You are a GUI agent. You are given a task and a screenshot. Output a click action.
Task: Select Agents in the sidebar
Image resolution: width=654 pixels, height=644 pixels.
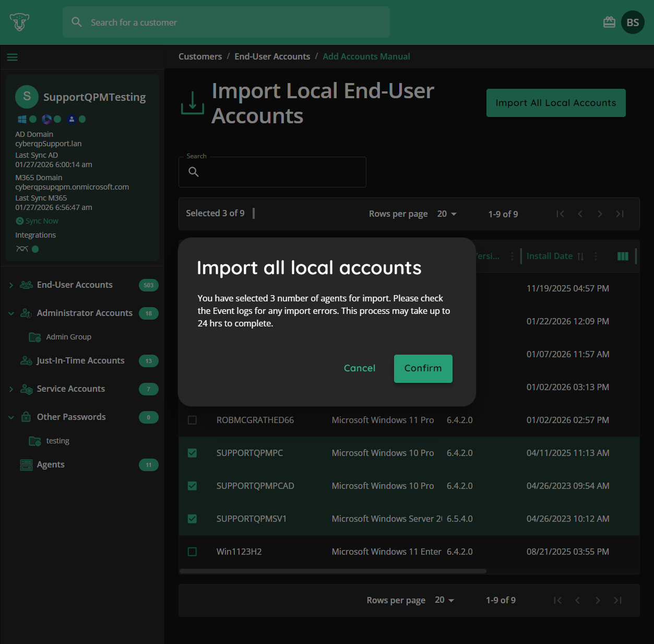[51, 464]
